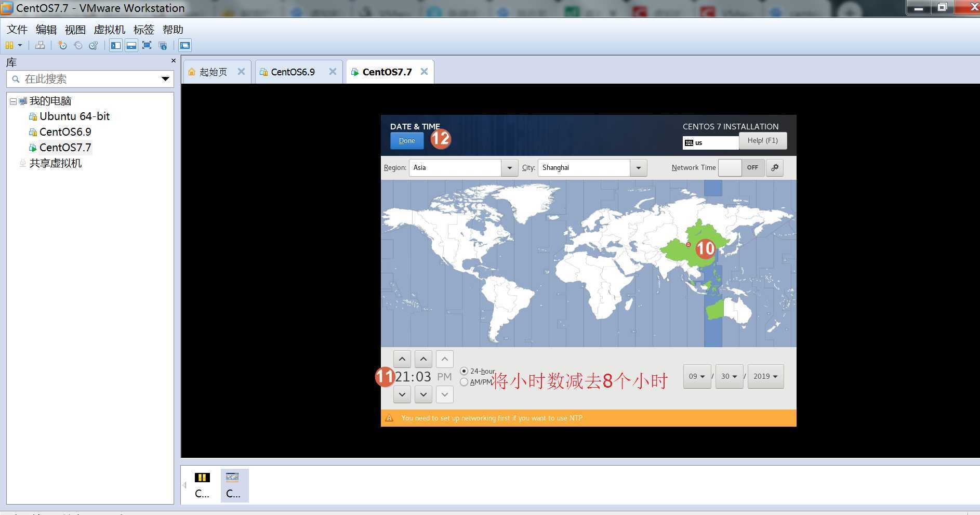Click the orange NTP warning triangle icon
Image resolution: width=980 pixels, height=515 pixels.
pos(389,418)
